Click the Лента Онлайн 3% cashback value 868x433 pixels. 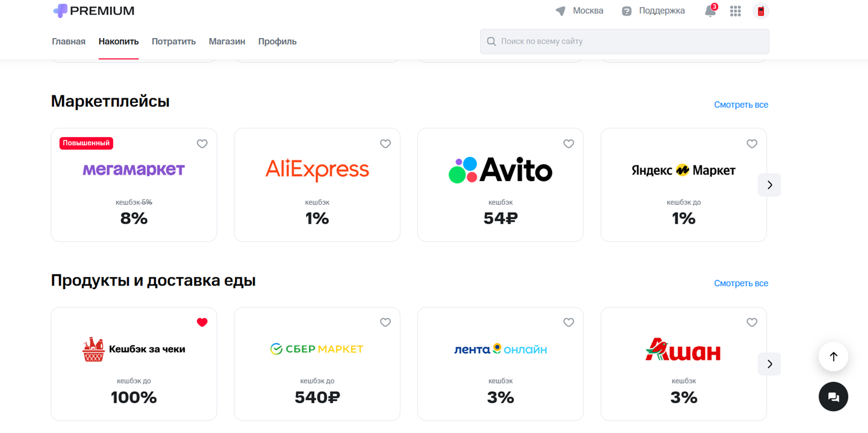click(501, 398)
